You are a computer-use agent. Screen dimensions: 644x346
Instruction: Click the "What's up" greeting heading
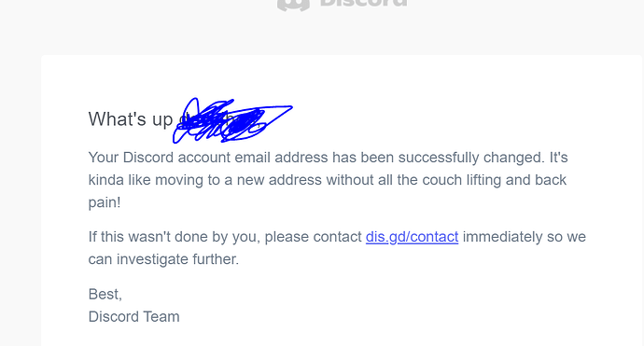(x=131, y=119)
